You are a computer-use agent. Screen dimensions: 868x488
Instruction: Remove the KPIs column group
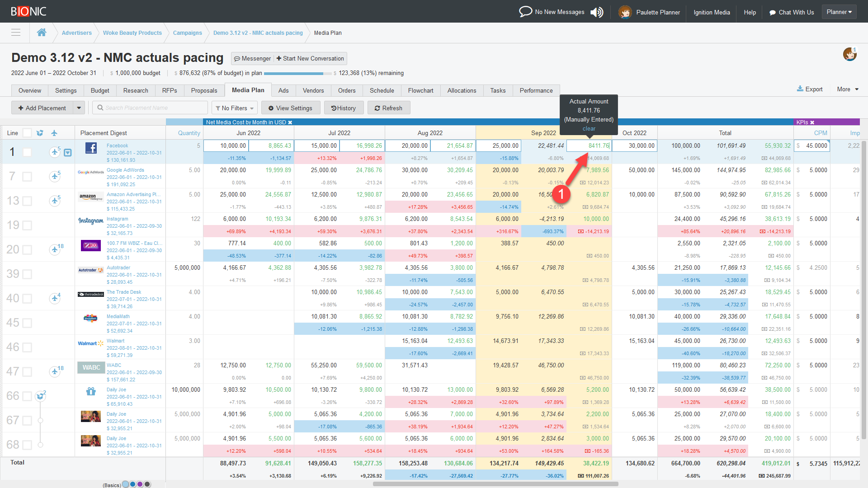coord(812,122)
